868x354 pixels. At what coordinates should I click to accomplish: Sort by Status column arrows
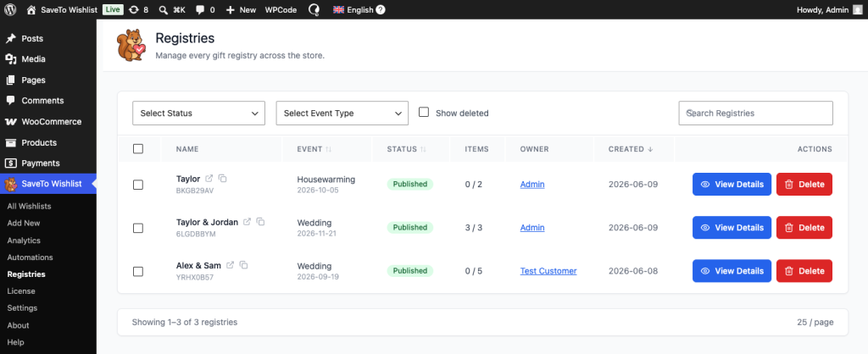tap(424, 149)
